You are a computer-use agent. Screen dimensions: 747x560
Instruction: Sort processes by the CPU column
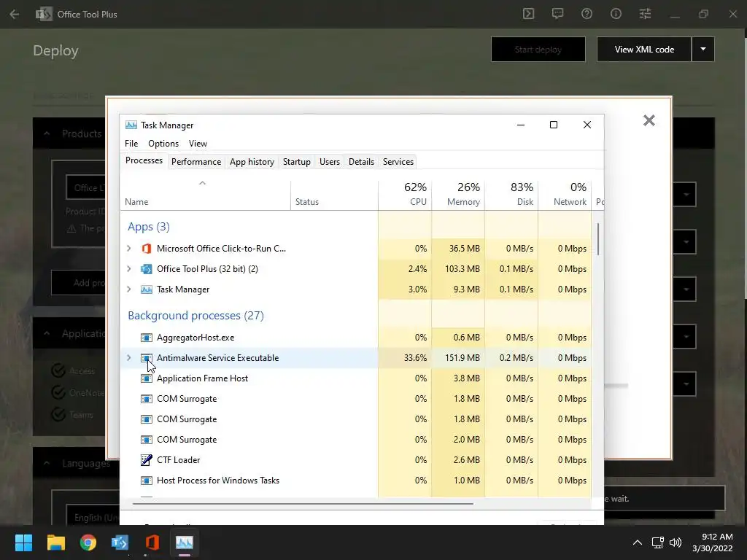tap(405, 194)
